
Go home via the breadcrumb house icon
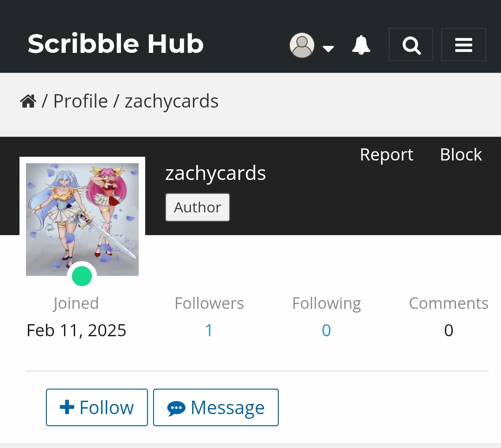[28, 101]
